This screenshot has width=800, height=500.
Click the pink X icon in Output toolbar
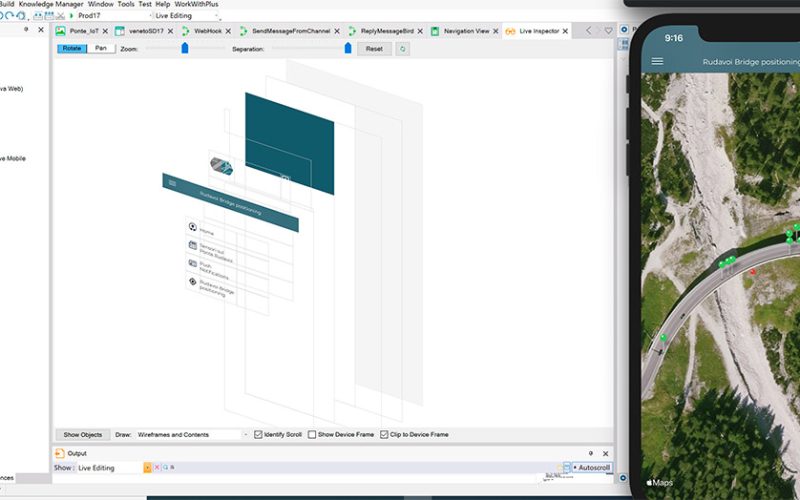point(157,467)
